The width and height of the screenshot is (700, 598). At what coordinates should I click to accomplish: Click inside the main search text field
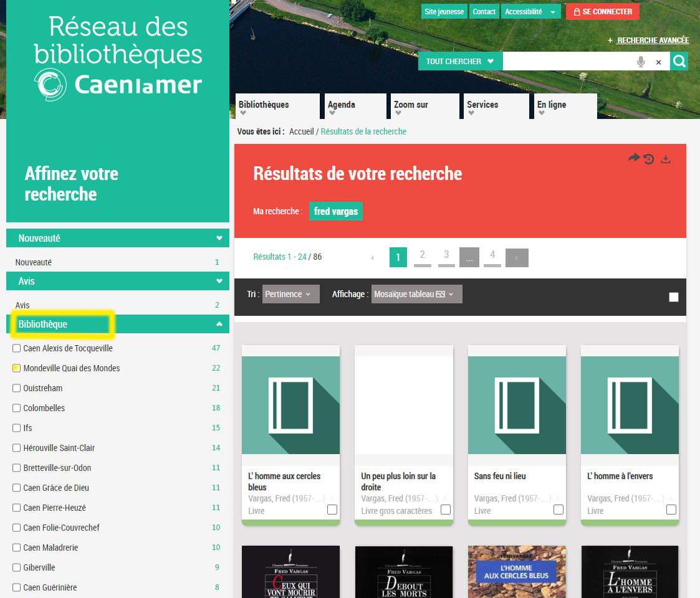point(567,61)
